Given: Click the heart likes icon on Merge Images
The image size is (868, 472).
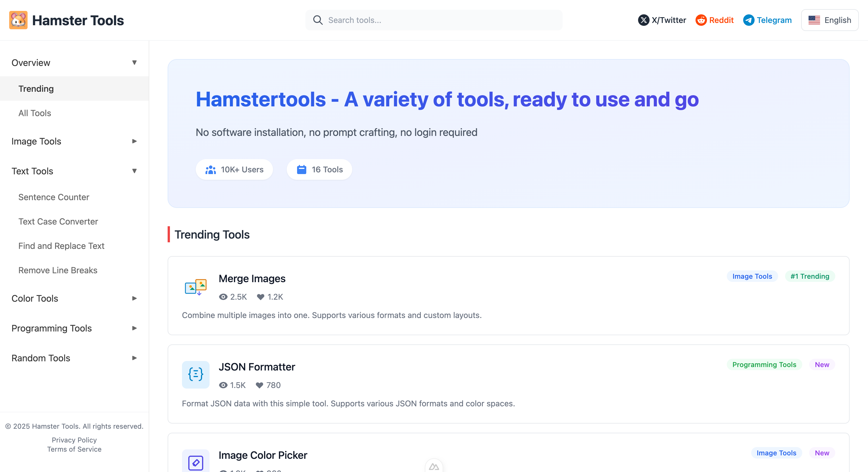Looking at the screenshot, I should coord(260,297).
